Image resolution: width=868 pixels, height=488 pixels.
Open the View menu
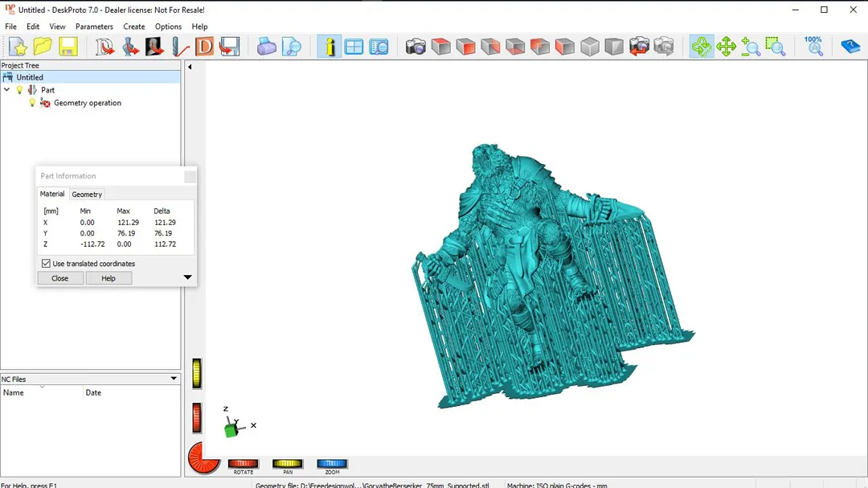(57, 27)
